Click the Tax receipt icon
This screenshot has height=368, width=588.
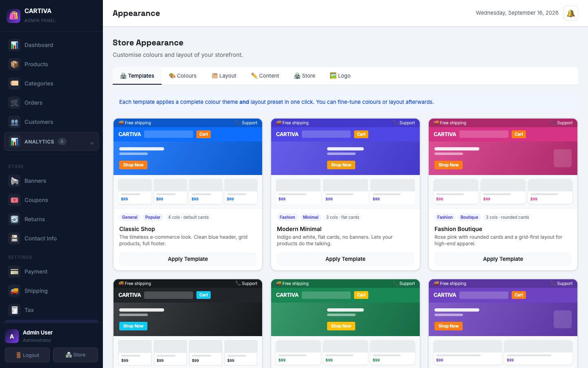coord(14,310)
